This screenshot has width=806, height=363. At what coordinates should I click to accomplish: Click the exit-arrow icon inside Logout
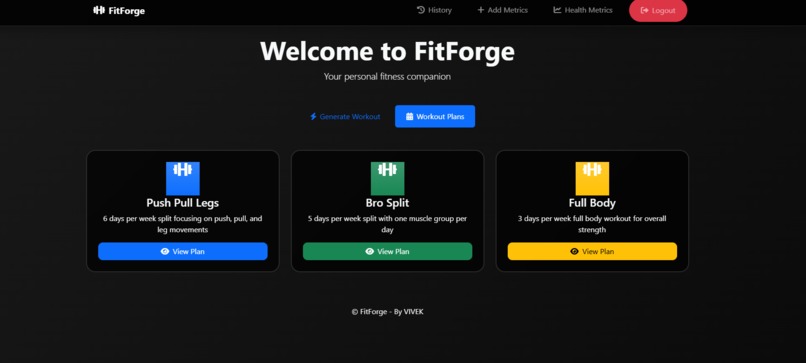click(645, 11)
